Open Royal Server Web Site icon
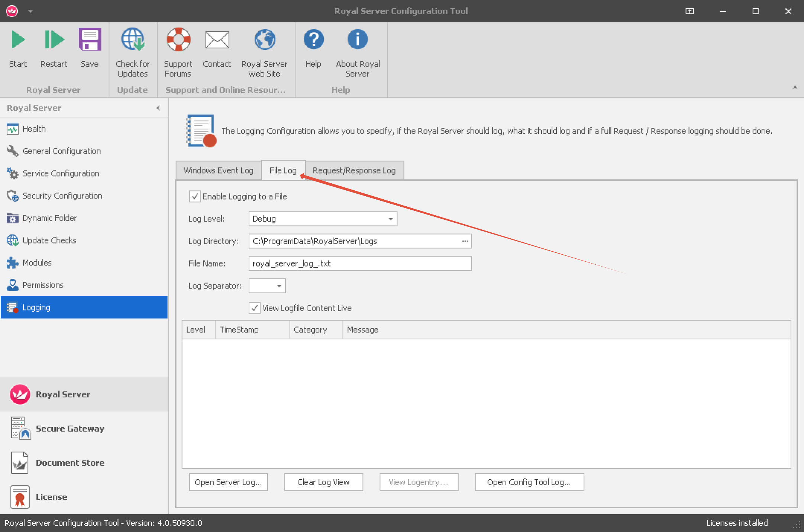The image size is (804, 532). tap(264, 40)
